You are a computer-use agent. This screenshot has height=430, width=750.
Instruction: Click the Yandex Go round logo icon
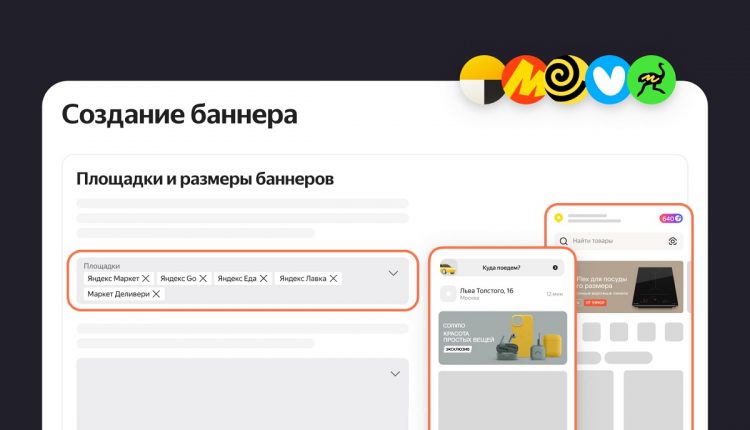pyautogui.click(x=483, y=80)
